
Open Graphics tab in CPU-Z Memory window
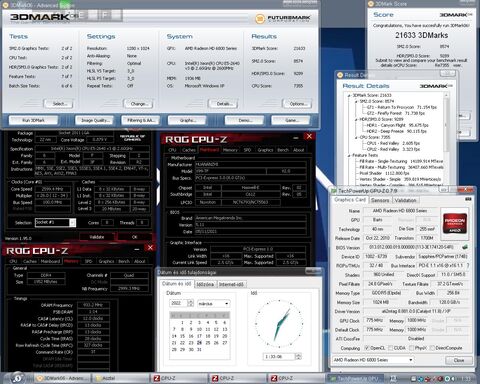pyautogui.click(x=106, y=261)
